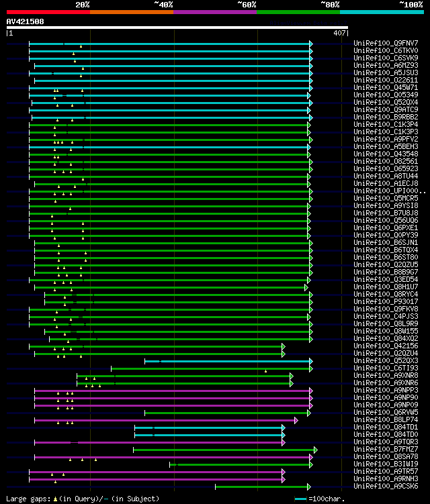Click the cyan alignment bar for UniRef100_Q52QX3
This screenshot has height=504, width=430.
[x=228, y=362]
